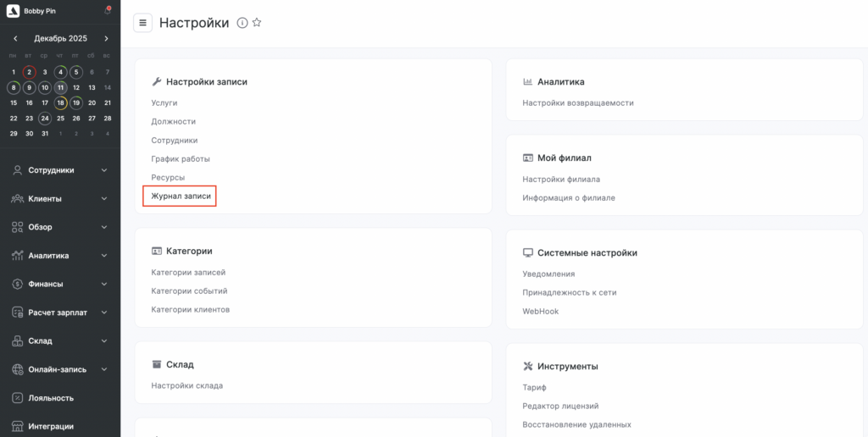The image size is (868, 437).
Task: Open the Журнал записи settings link
Action: click(x=181, y=196)
